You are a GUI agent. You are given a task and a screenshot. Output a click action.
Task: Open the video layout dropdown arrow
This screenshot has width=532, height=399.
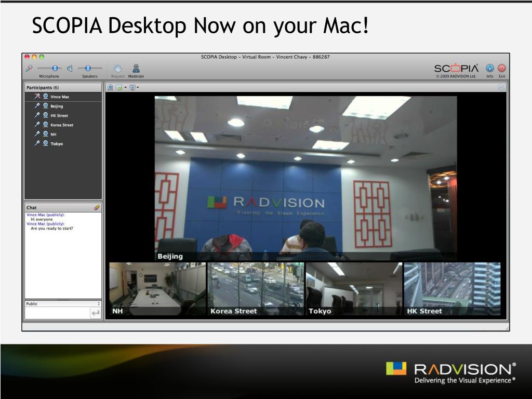(126, 87)
